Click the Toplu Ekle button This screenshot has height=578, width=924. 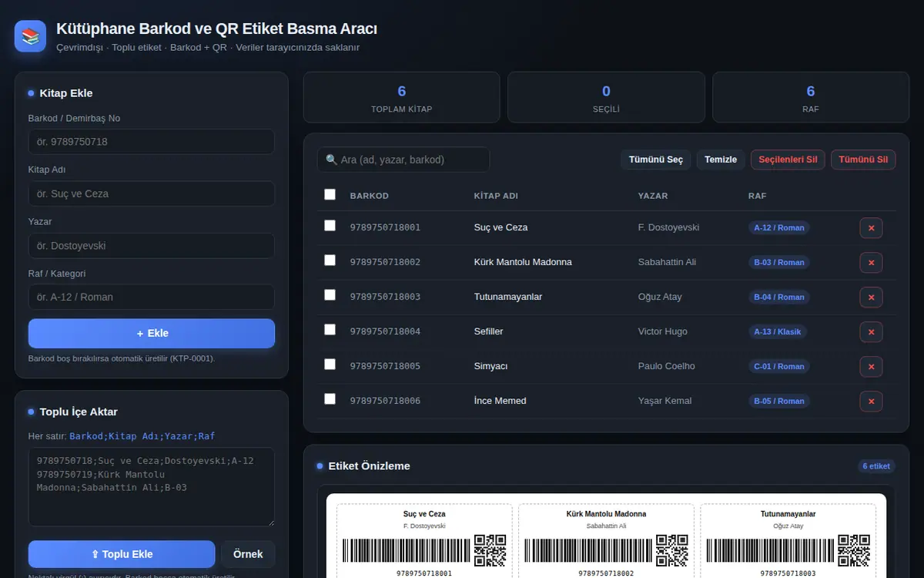(122, 554)
